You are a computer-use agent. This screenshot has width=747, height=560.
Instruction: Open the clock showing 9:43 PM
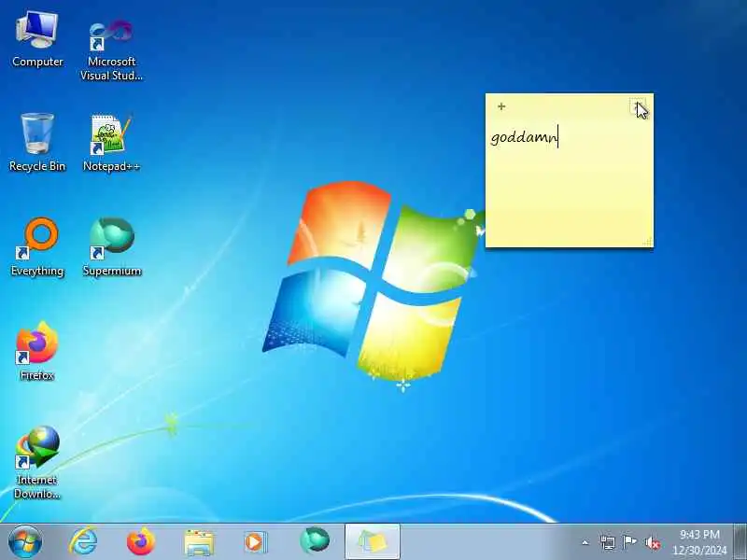(699, 542)
